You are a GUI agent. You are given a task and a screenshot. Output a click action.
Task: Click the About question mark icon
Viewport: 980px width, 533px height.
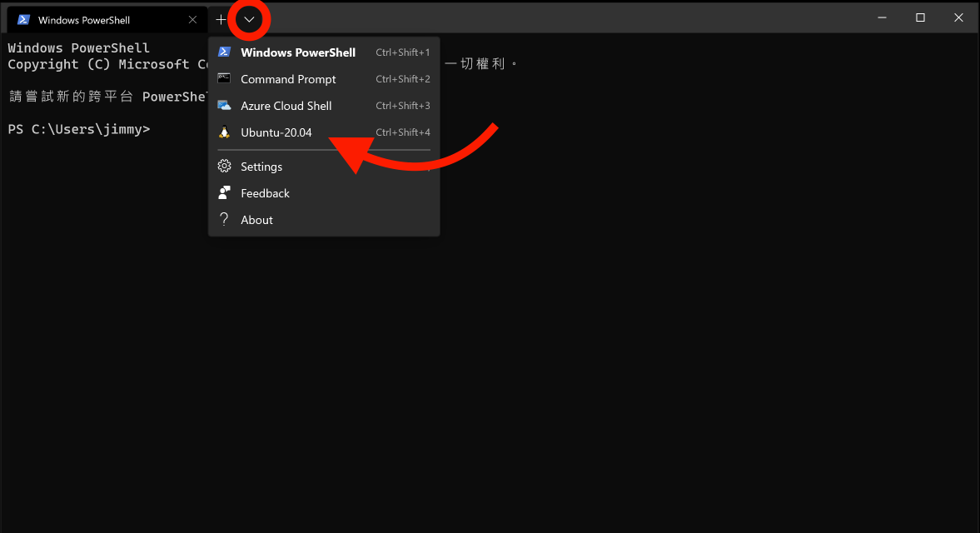[223, 219]
